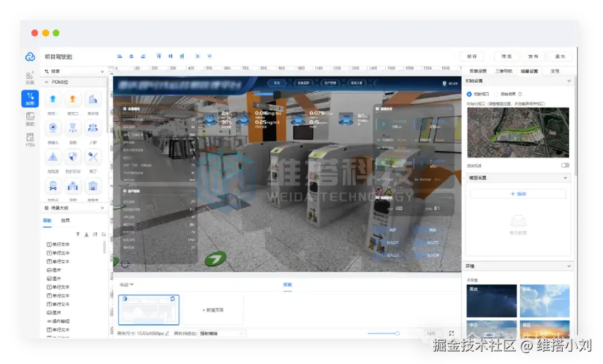Align selection to right edge
This screenshot has height=364, width=603.
(x=143, y=56)
